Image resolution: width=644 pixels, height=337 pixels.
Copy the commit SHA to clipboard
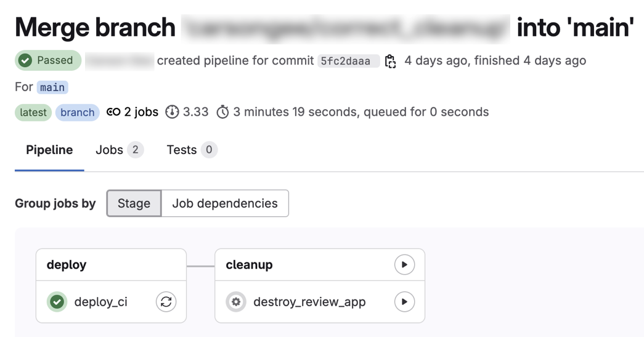pyautogui.click(x=390, y=61)
